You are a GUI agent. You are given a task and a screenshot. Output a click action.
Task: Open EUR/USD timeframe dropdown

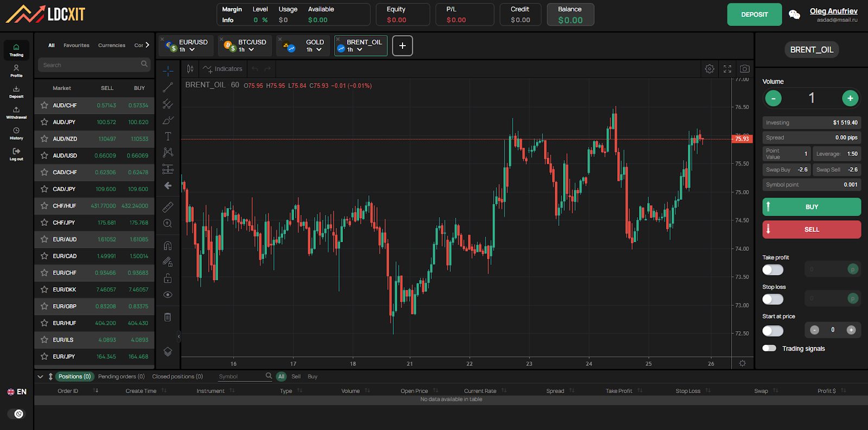coord(187,49)
